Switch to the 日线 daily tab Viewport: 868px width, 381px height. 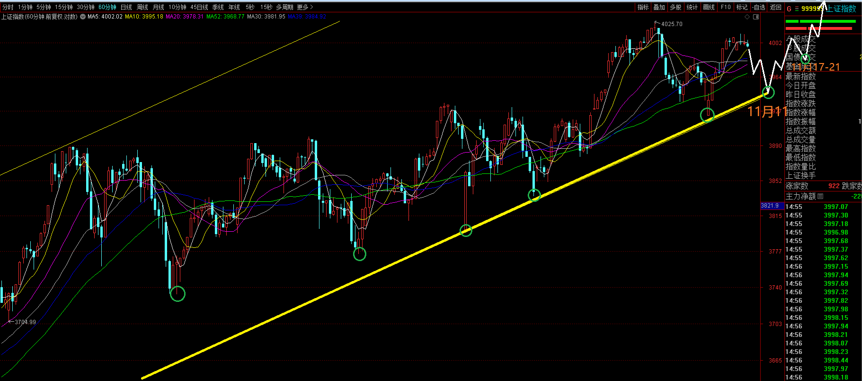(126, 7)
